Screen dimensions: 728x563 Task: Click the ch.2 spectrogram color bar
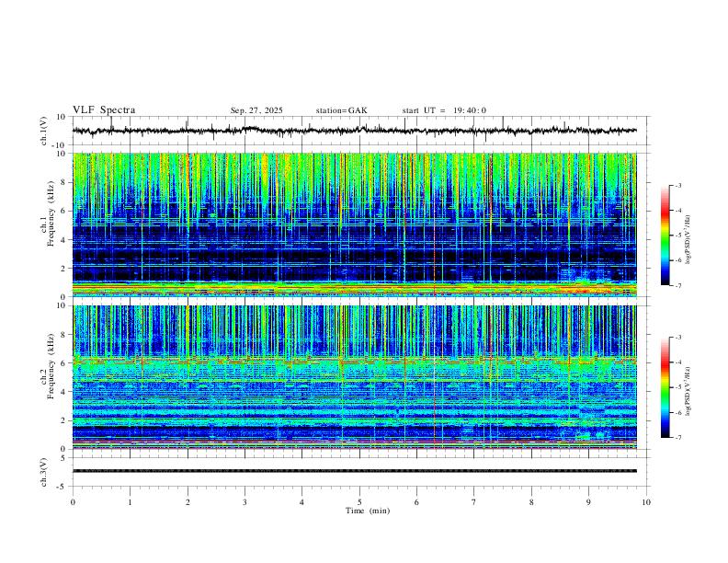tap(665, 387)
